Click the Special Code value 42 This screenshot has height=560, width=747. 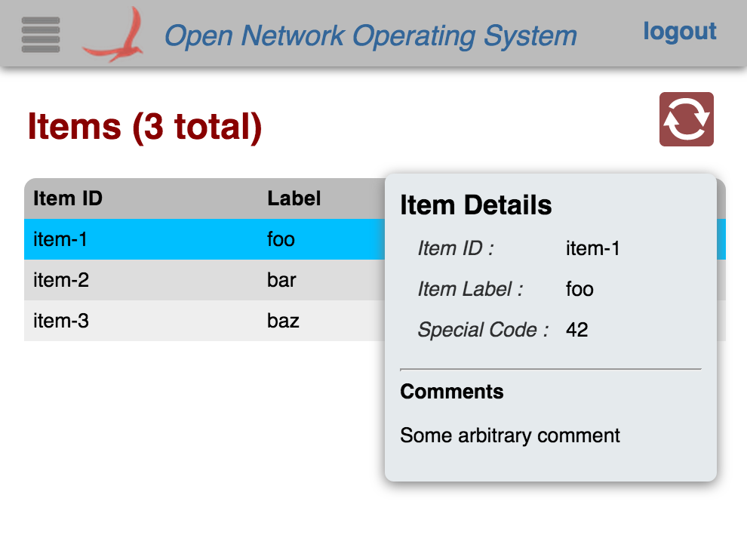click(x=576, y=330)
